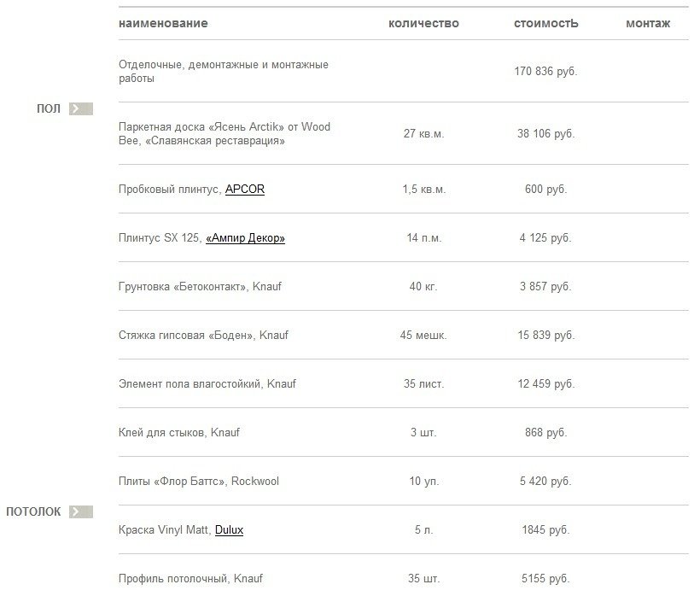
Task: Click the количество column header
Action: pos(423,23)
